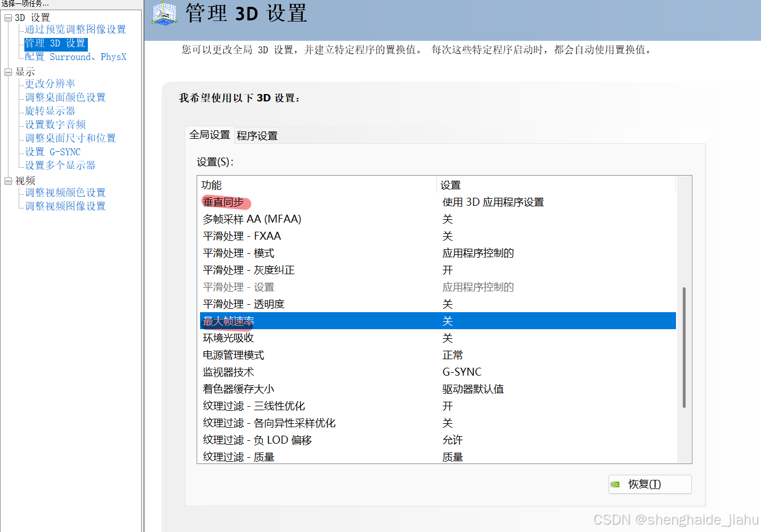Viewport: 761px width, 532px height.
Task: Select the 环境光吸收 row
Action: click(x=437, y=338)
